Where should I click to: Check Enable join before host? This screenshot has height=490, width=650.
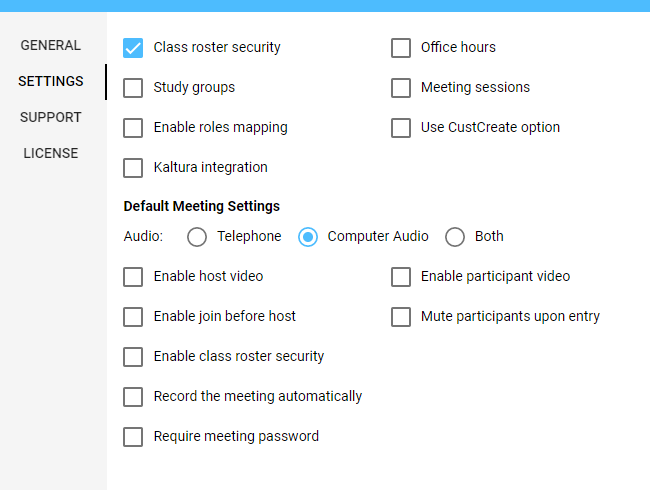point(133,316)
